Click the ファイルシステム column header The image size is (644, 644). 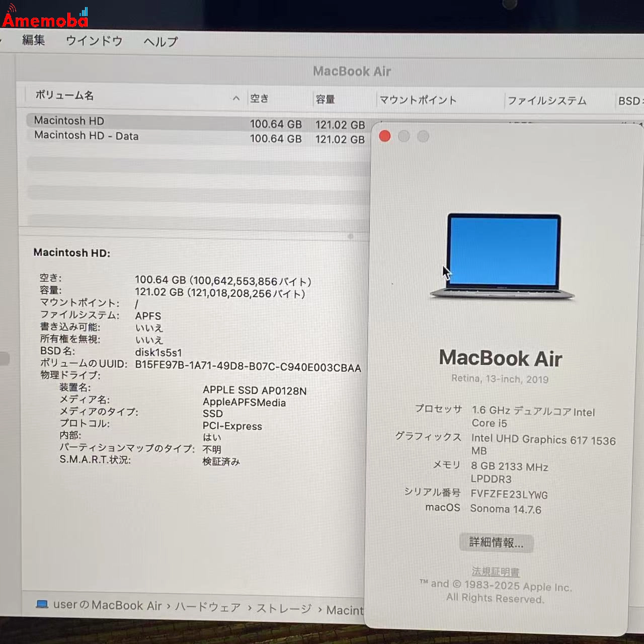[548, 101]
